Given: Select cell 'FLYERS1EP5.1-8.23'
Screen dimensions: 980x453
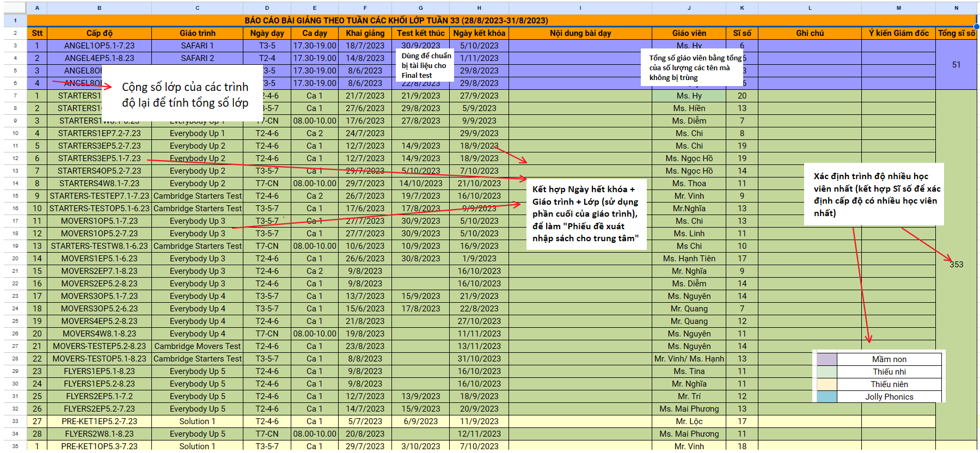Looking at the screenshot, I should pyautogui.click(x=99, y=371).
